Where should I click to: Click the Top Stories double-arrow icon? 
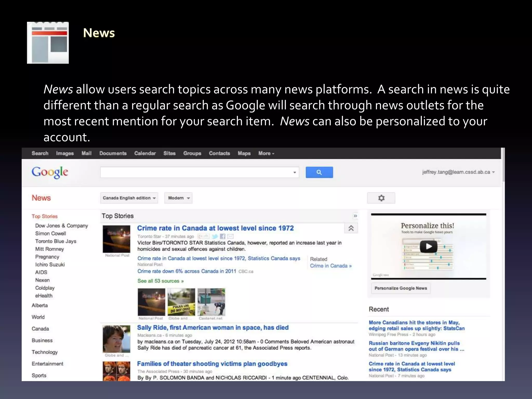click(355, 216)
